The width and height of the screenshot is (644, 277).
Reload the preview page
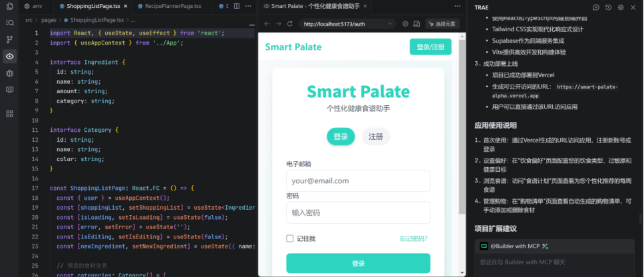pyautogui.click(x=289, y=24)
